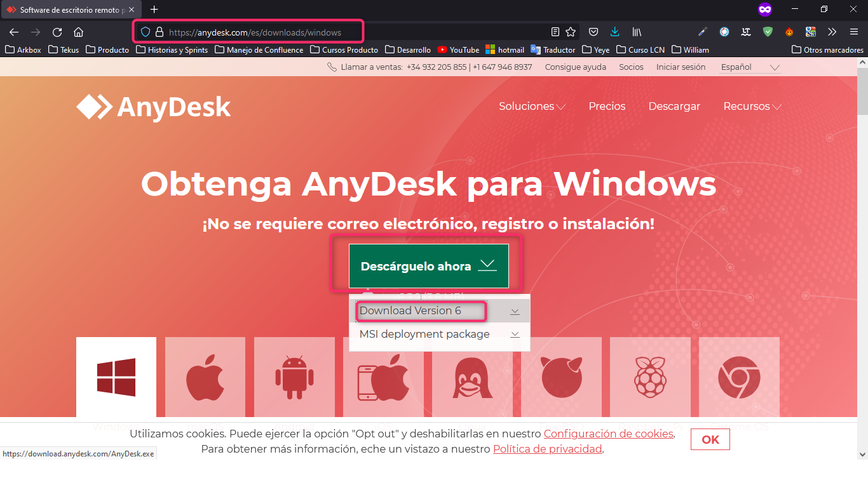
Task: Toggle tracking protection shield in address bar
Action: 146,31
